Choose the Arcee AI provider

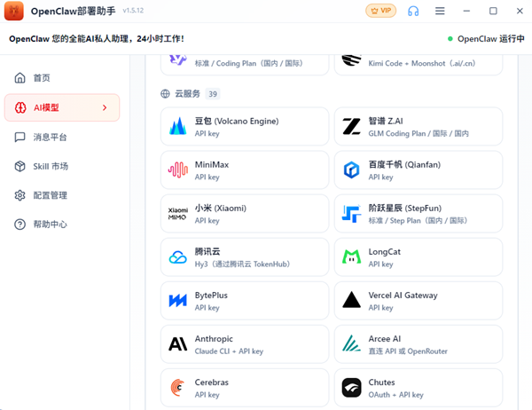pyautogui.click(x=419, y=344)
